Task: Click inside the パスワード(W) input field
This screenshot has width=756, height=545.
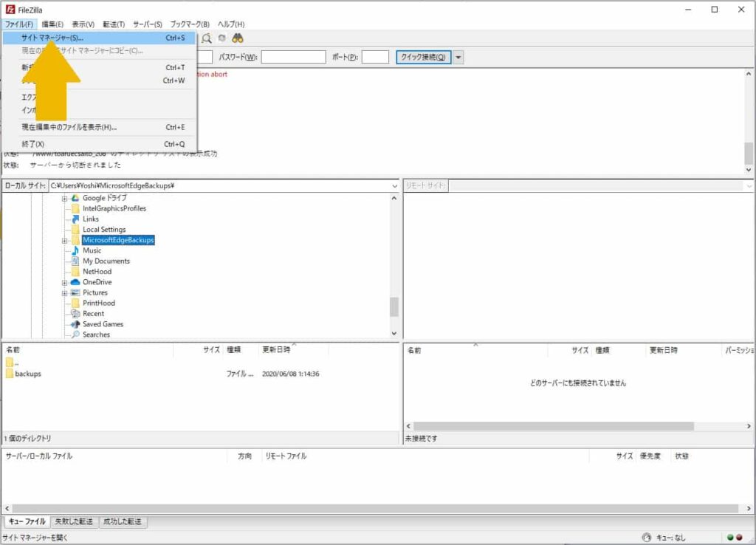Action: coord(293,58)
